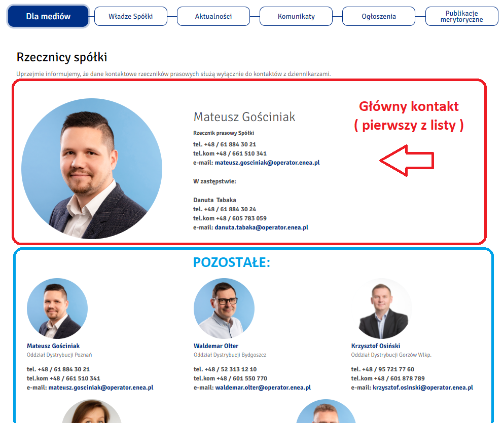504x423 pixels.
Task: Click the Krzysztof Osiński name heading
Action: [x=375, y=346]
